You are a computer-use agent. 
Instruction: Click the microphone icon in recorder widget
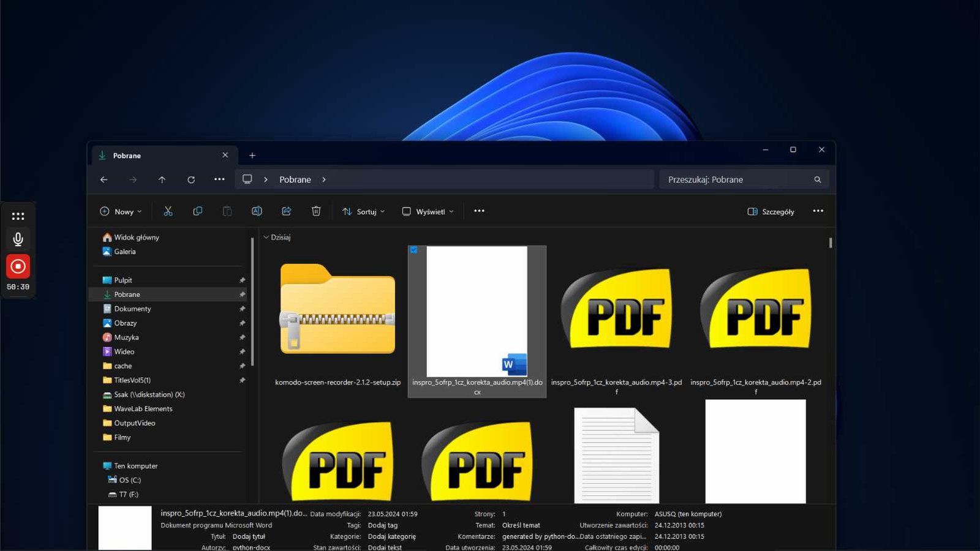coord(18,239)
